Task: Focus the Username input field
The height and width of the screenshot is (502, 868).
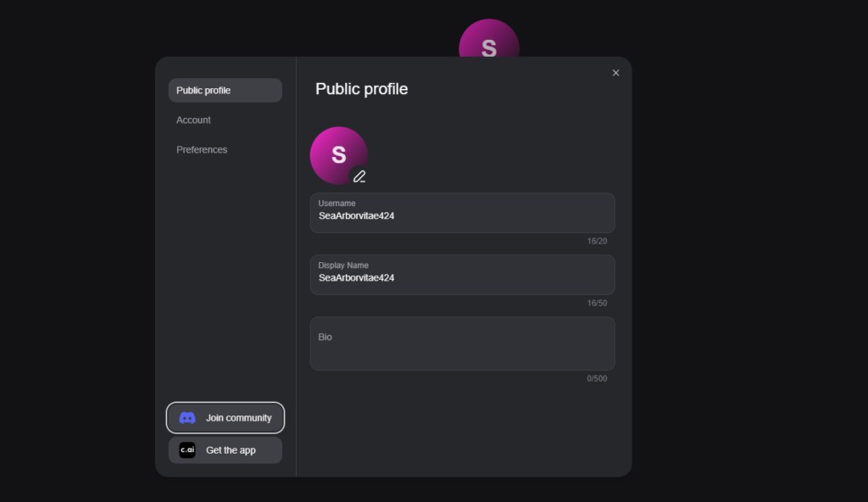Action: [x=462, y=213]
